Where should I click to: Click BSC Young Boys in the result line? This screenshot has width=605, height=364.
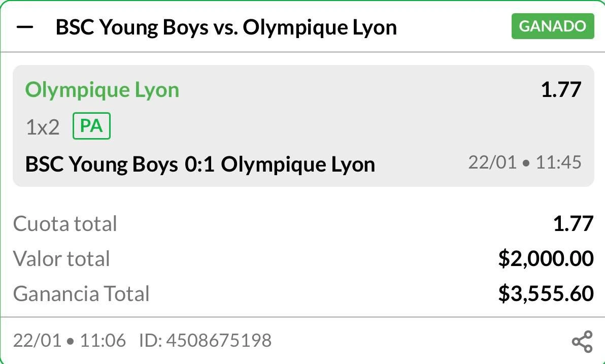point(102,164)
